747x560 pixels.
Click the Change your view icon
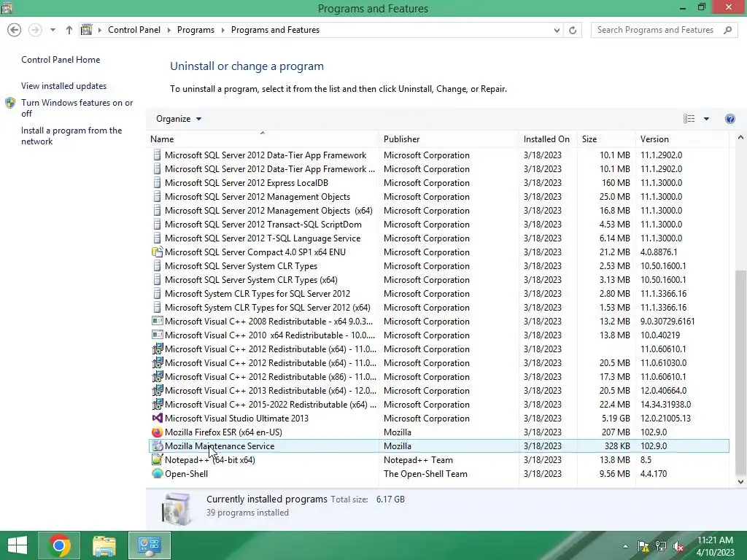(689, 119)
